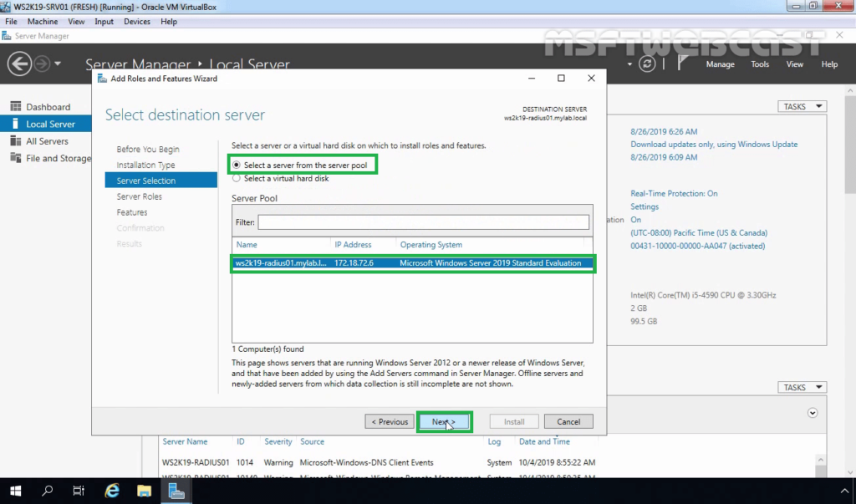Open File Explorer from the taskbar

click(144, 491)
